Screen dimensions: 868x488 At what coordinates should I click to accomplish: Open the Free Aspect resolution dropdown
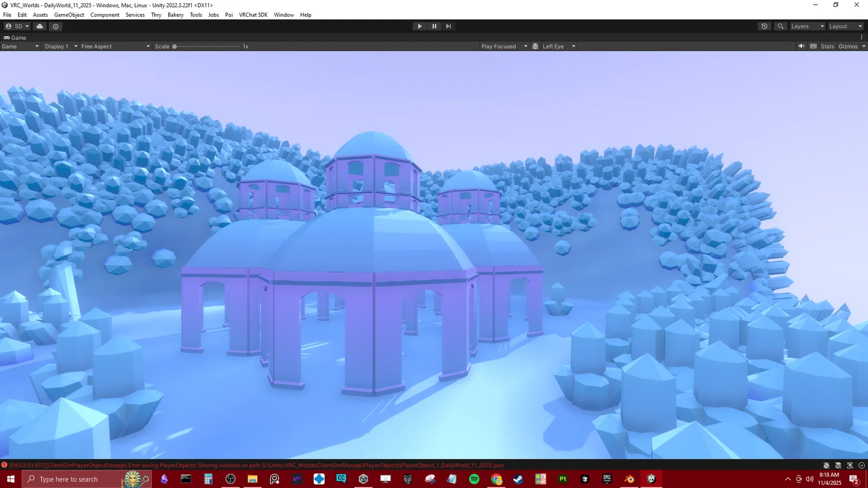click(114, 46)
